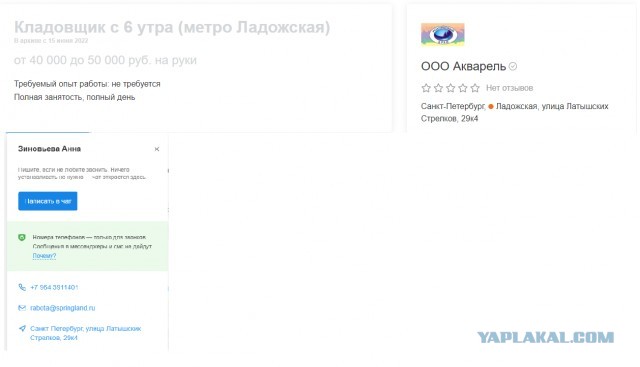Image resolution: width=640 pixels, height=367 pixels.
Task: Click the location arrow icon
Action: [22, 328]
